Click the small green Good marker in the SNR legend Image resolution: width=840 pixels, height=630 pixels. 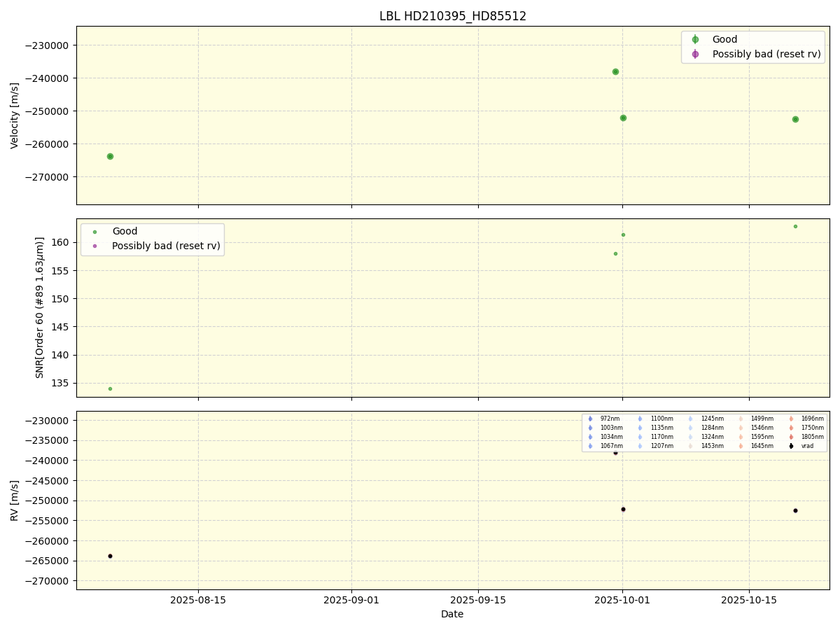click(94, 232)
